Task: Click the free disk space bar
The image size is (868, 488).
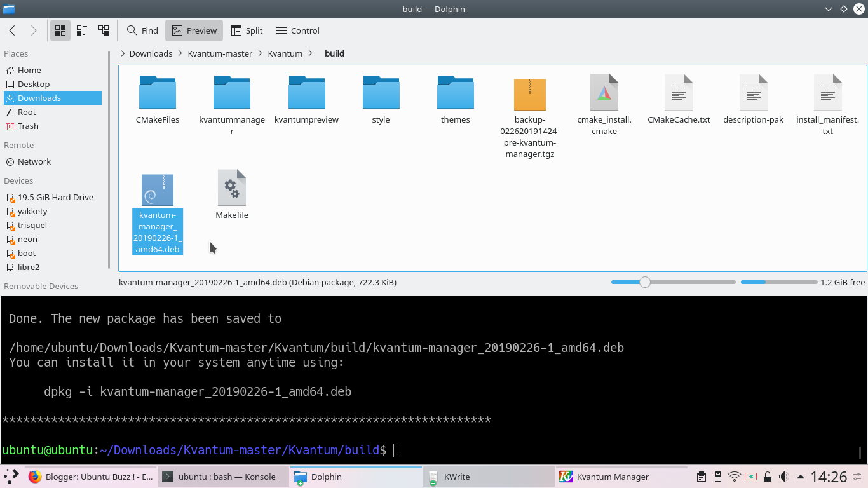Action: click(x=779, y=282)
